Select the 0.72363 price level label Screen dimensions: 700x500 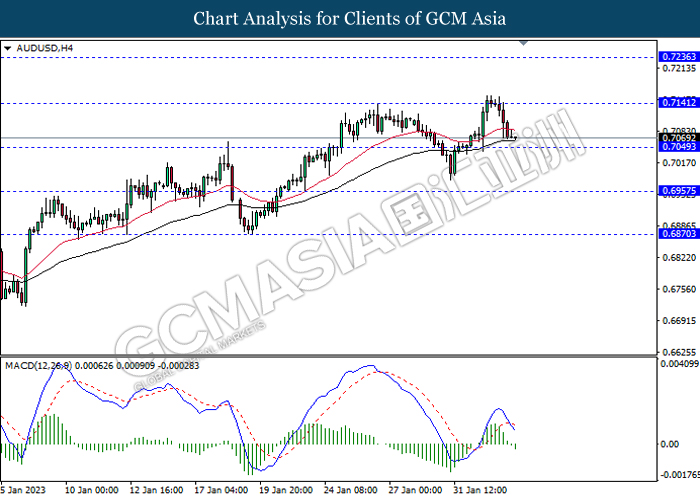tap(679, 57)
